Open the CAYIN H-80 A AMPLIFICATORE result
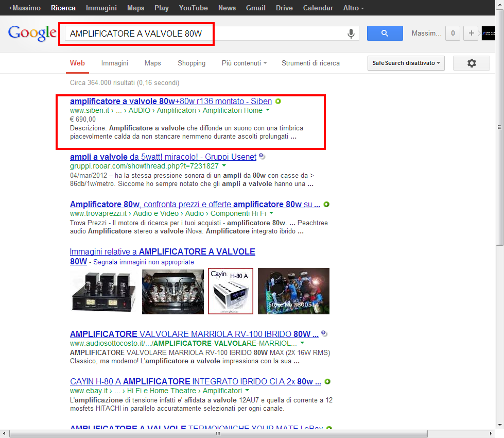The image size is (504, 438). coord(196,381)
